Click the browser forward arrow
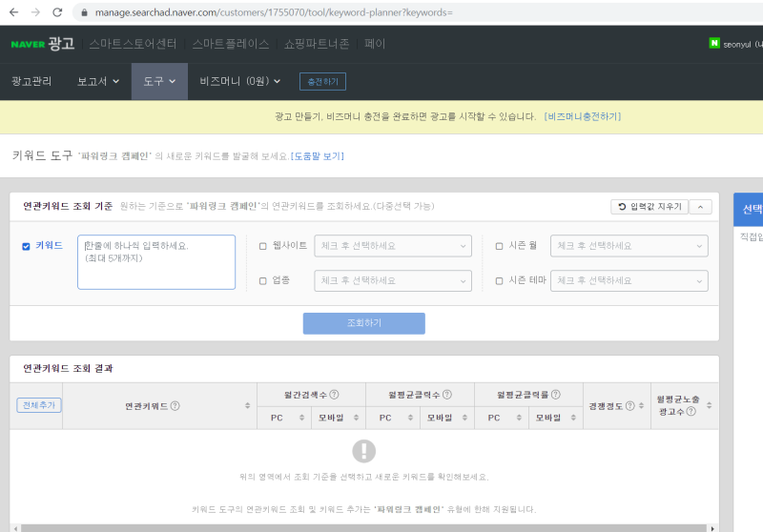The width and height of the screenshot is (763, 532). click(x=35, y=12)
